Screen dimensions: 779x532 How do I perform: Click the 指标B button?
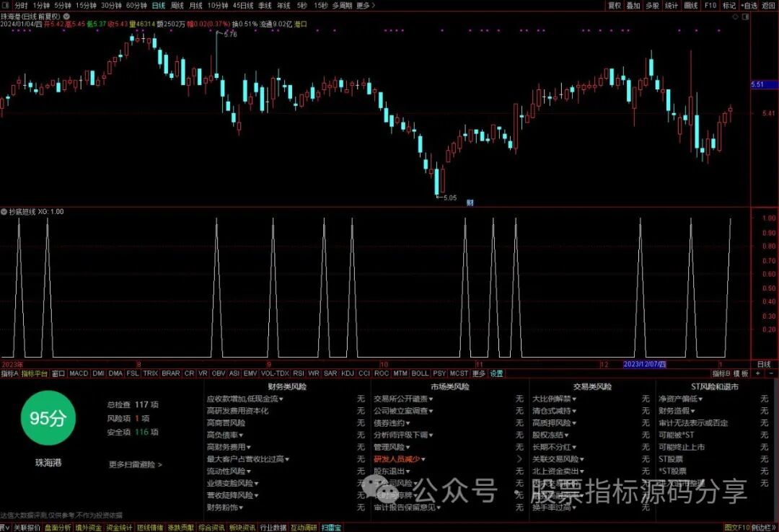click(x=722, y=373)
